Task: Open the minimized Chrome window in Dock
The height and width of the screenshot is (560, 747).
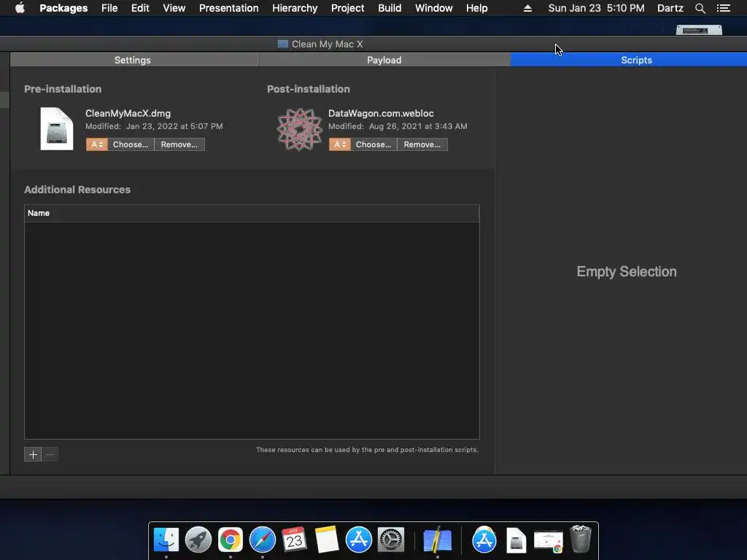Action: [x=549, y=542]
